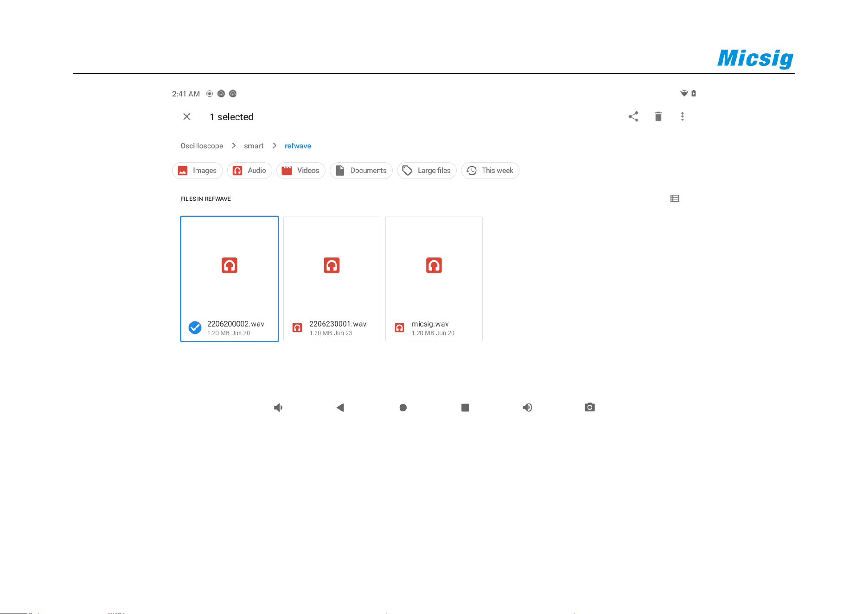The width and height of the screenshot is (868, 614).
Task: Go to Oscilloscope folder in breadcrumb
Action: click(202, 146)
